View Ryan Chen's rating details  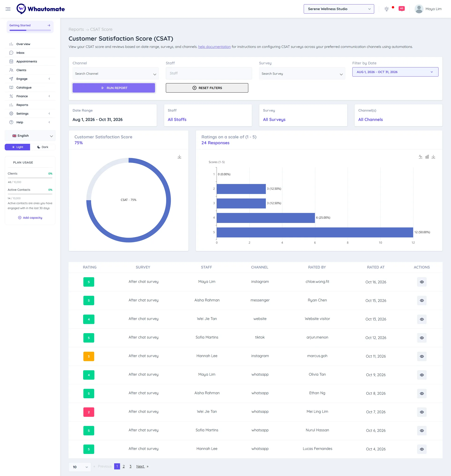click(x=422, y=300)
